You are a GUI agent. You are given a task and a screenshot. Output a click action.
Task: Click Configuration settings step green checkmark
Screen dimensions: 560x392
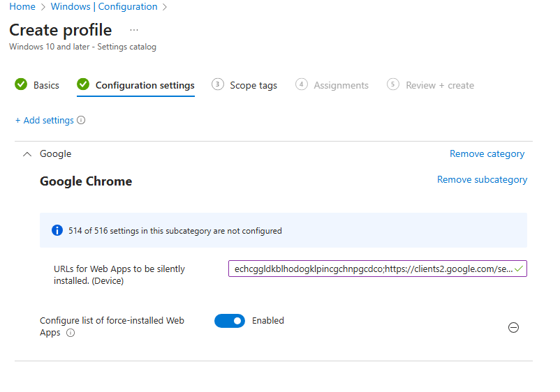tap(83, 84)
